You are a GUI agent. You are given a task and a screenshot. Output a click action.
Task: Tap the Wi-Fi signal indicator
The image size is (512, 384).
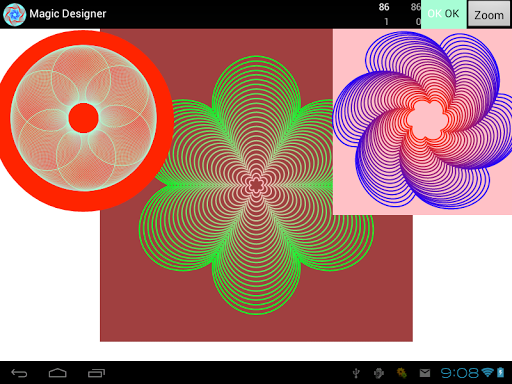488,372
